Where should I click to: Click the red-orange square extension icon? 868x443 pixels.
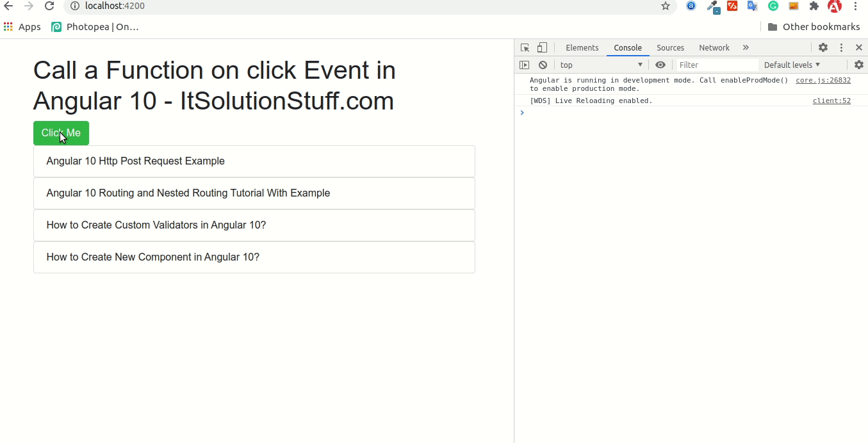tap(732, 6)
